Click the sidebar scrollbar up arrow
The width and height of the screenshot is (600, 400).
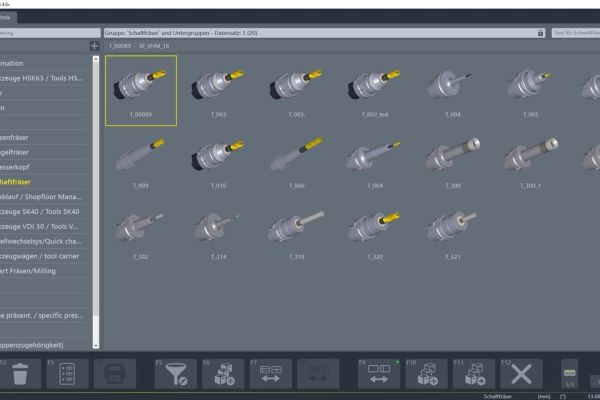[96, 59]
